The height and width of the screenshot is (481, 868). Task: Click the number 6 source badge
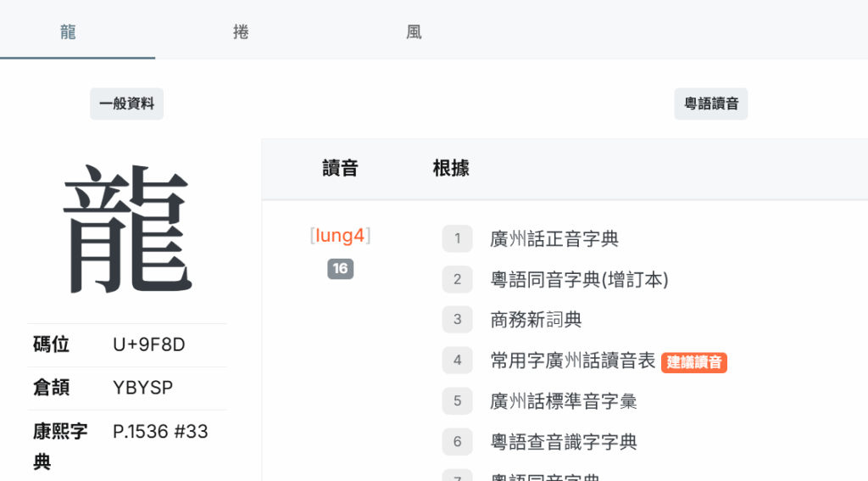tap(457, 441)
